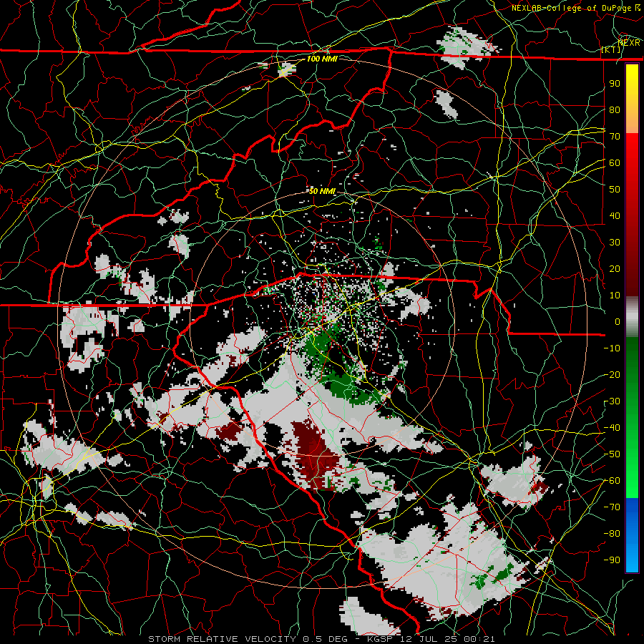Select the 30 tick label on the scale
Screen dimensions: 644x644
point(615,243)
